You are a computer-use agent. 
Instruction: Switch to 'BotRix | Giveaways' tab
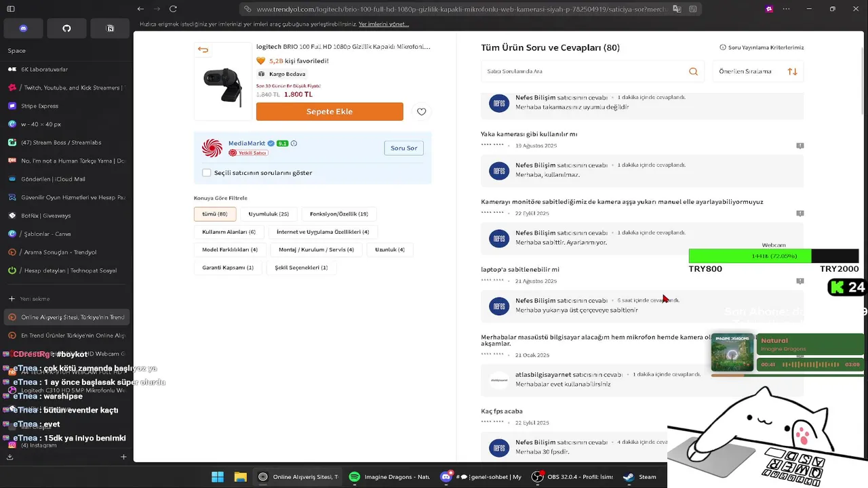click(65, 216)
